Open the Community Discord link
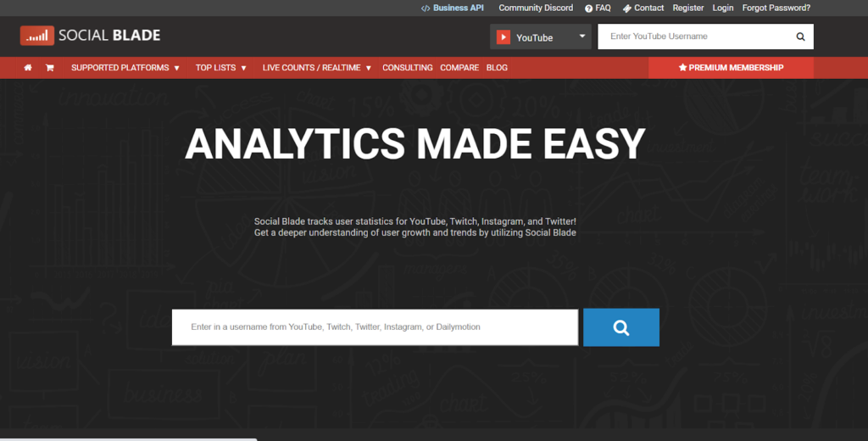The width and height of the screenshot is (868, 441). point(536,8)
